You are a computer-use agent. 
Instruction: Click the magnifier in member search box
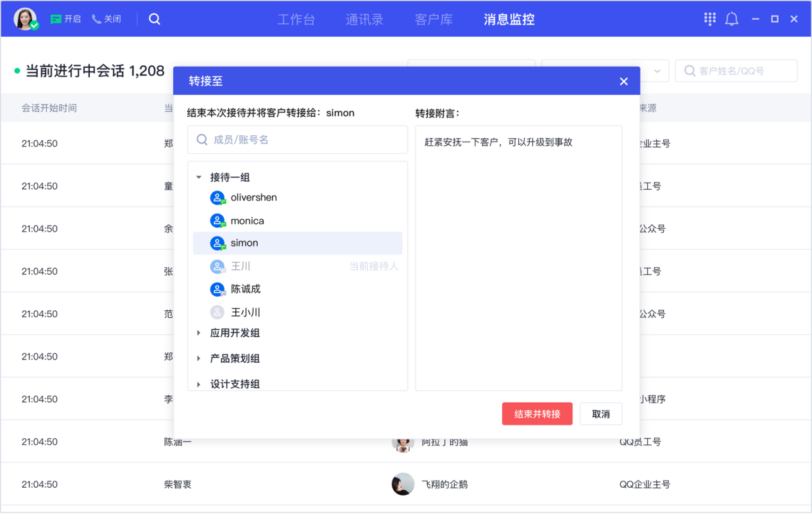tap(202, 140)
